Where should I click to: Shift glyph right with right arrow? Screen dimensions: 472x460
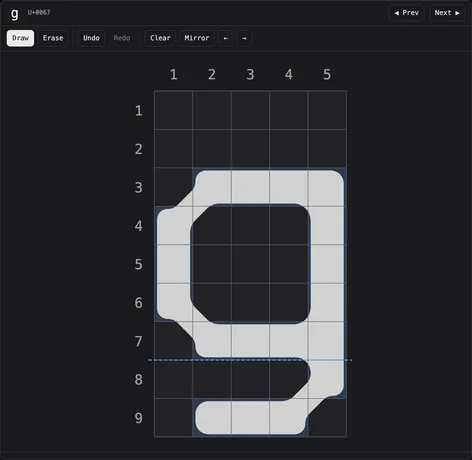coord(244,38)
